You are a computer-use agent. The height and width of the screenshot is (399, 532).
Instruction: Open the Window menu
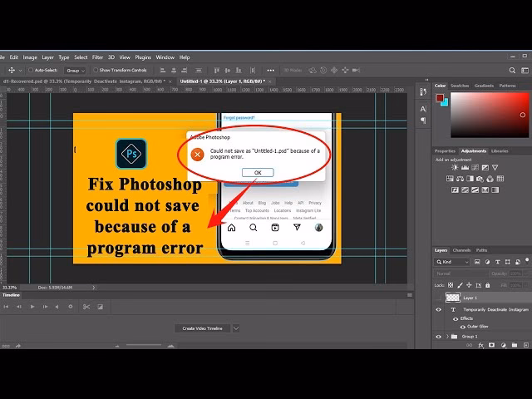coord(165,57)
